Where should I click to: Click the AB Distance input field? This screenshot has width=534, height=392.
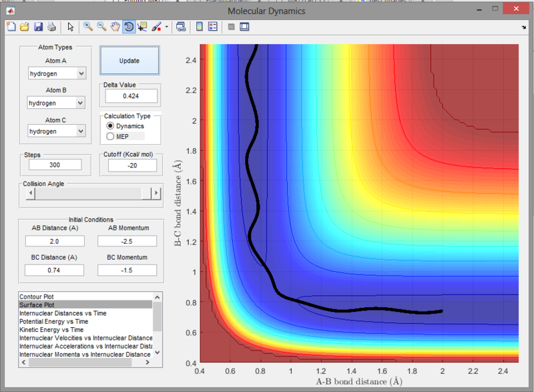tap(55, 241)
